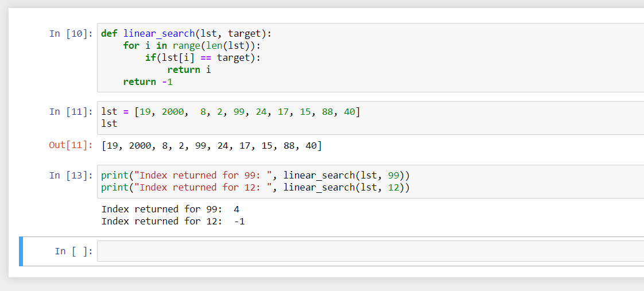Click the lst list assignment cell
Viewport: 644px width, 291px height.
tap(370, 118)
